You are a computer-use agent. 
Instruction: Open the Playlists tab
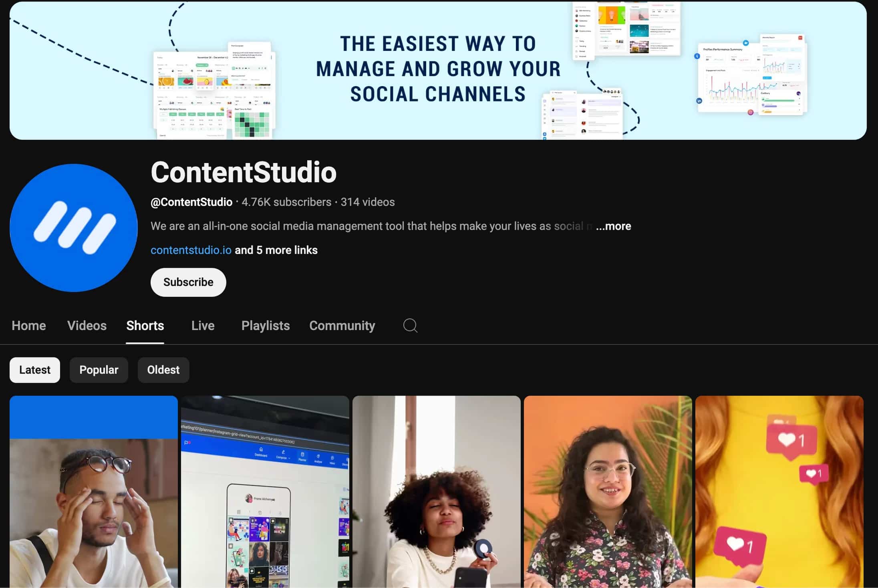point(265,326)
